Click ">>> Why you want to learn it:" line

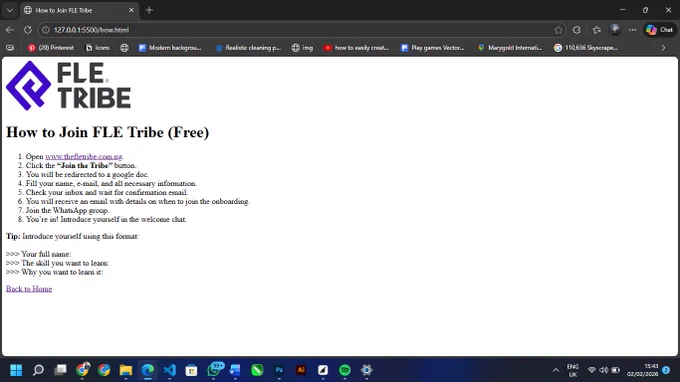coord(54,272)
